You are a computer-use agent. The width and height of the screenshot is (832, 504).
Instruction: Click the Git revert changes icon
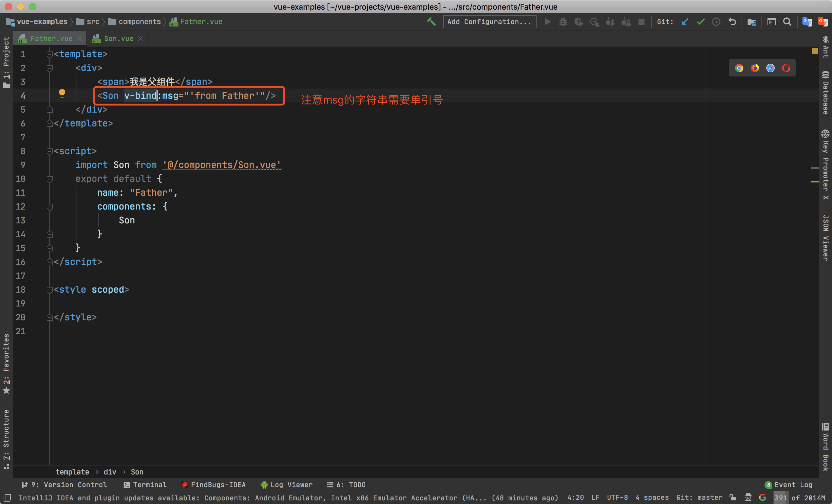(732, 22)
